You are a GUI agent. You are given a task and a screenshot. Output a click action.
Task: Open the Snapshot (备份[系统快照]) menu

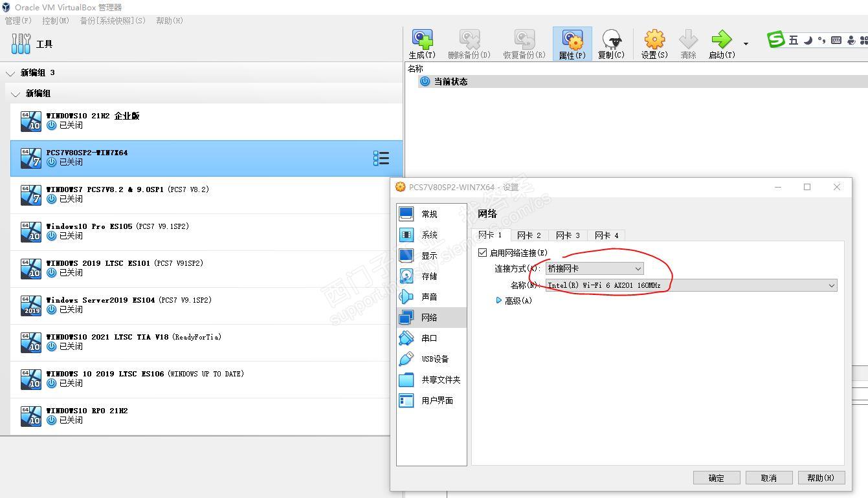click(x=113, y=21)
